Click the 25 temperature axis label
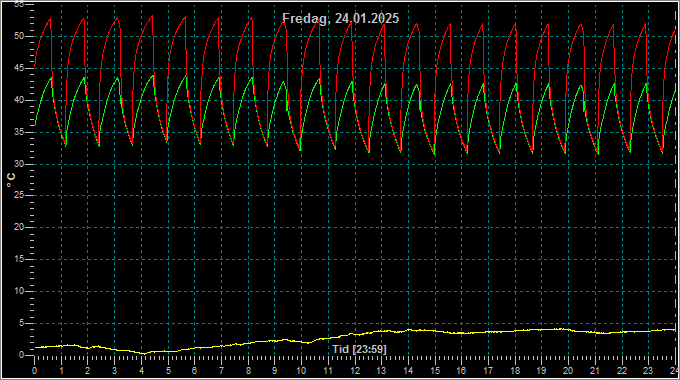Screen dimensions: 680x380 tap(19, 196)
